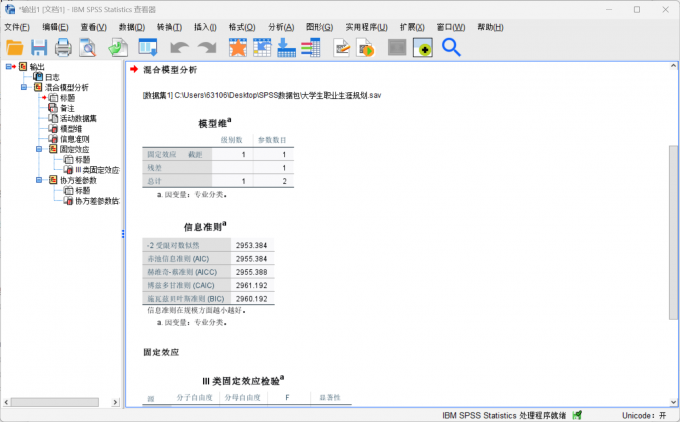Open the 格式(O) menu
This screenshot has width=680, height=422.
point(242,27)
